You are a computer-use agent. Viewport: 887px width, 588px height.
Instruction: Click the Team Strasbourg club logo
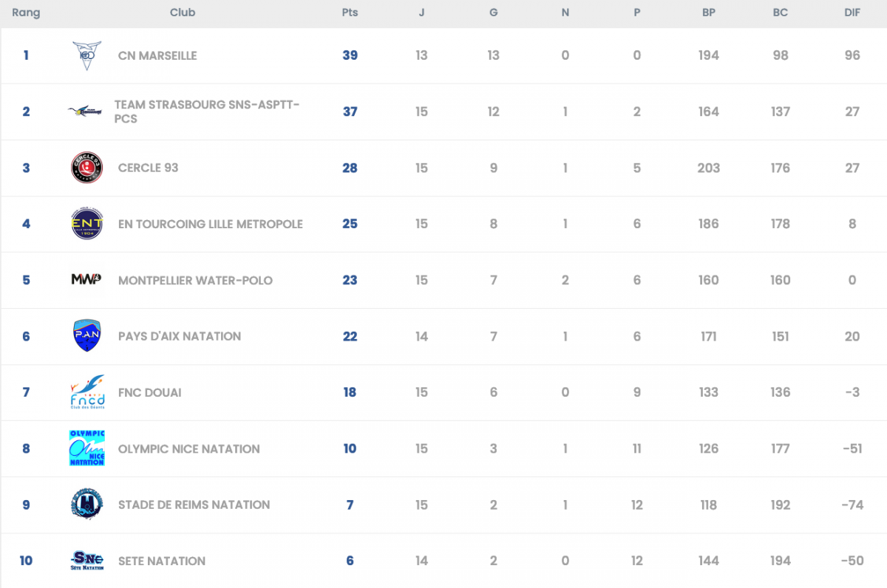click(x=85, y=112)
